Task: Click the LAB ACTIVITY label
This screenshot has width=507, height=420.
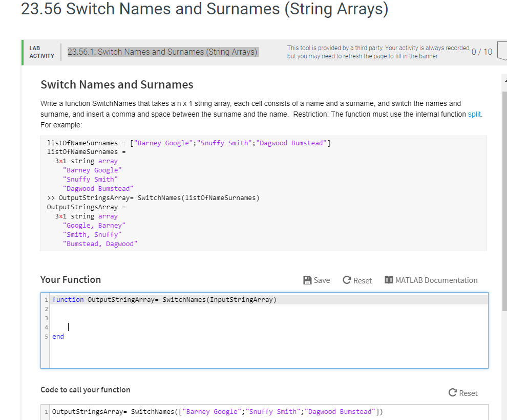Action: click(41, 52)
